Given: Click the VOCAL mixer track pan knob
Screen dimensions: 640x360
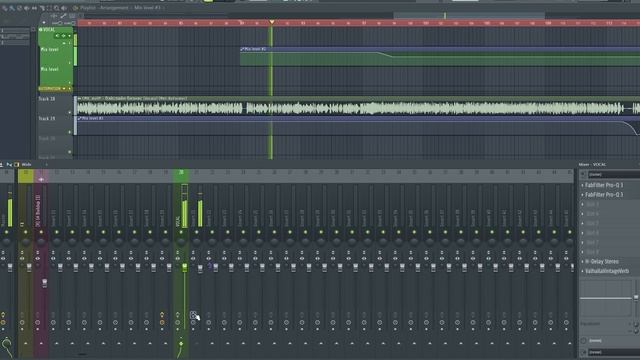Looking at the screenshot, I should pos(181,242).
